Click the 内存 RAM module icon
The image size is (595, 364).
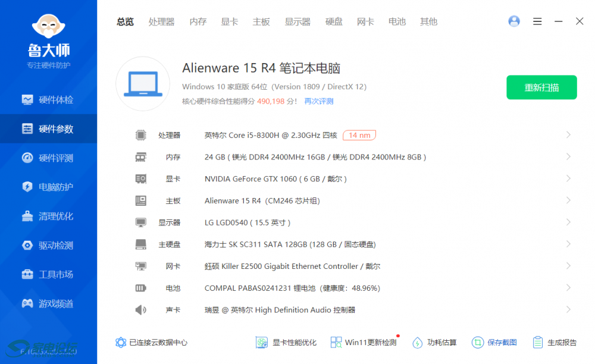[x=141, y=157]
